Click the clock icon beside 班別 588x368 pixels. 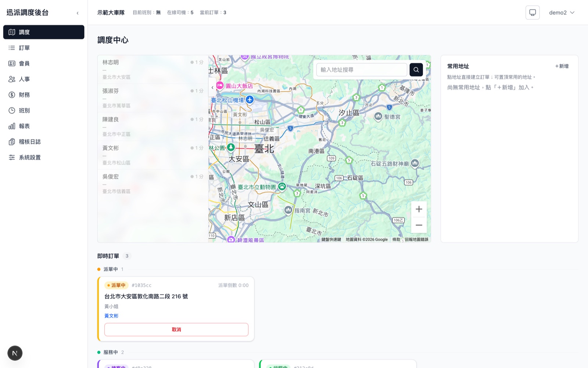coord(12,110)
